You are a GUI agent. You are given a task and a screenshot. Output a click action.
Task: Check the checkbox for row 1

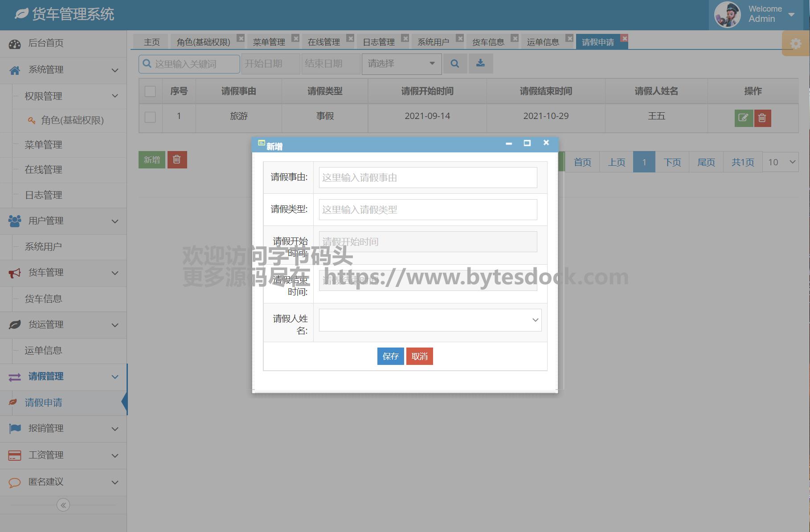pyautogui.click(x=150, y=117)
